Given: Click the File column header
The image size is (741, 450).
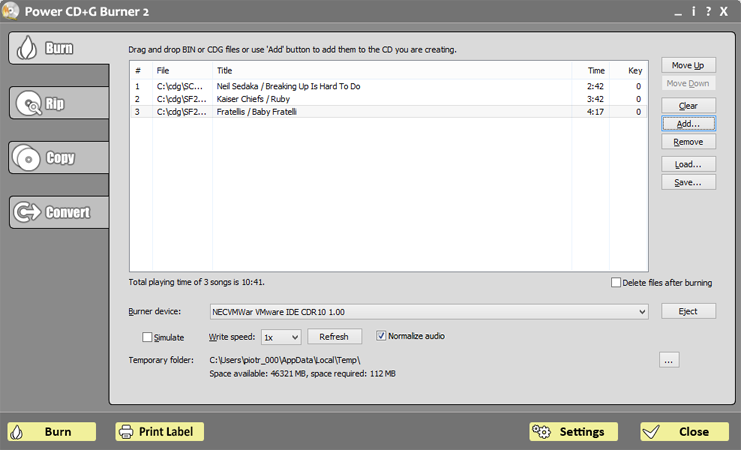Looking at the screenshot, I should click(x=182, y=70).
